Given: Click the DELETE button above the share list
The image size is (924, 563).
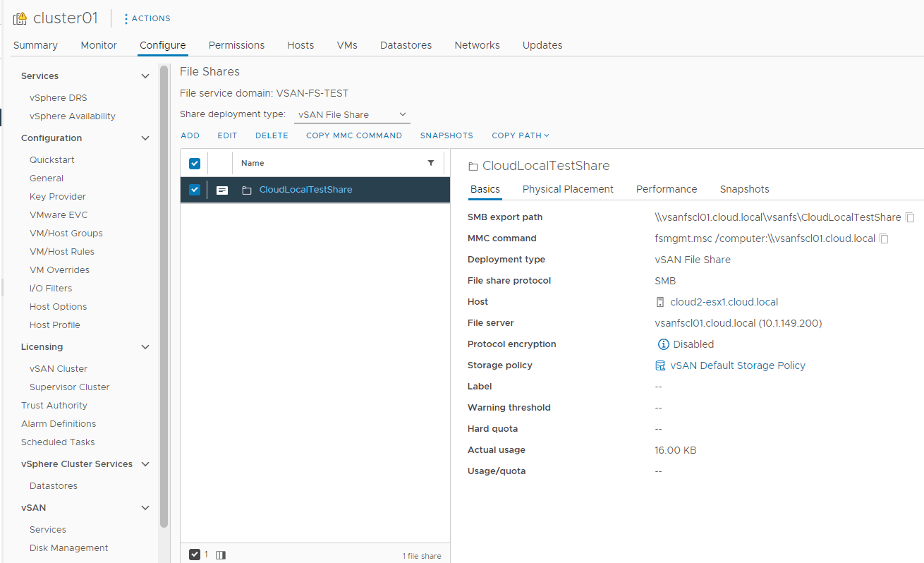Looking at the screenshot, I should 272,135.
